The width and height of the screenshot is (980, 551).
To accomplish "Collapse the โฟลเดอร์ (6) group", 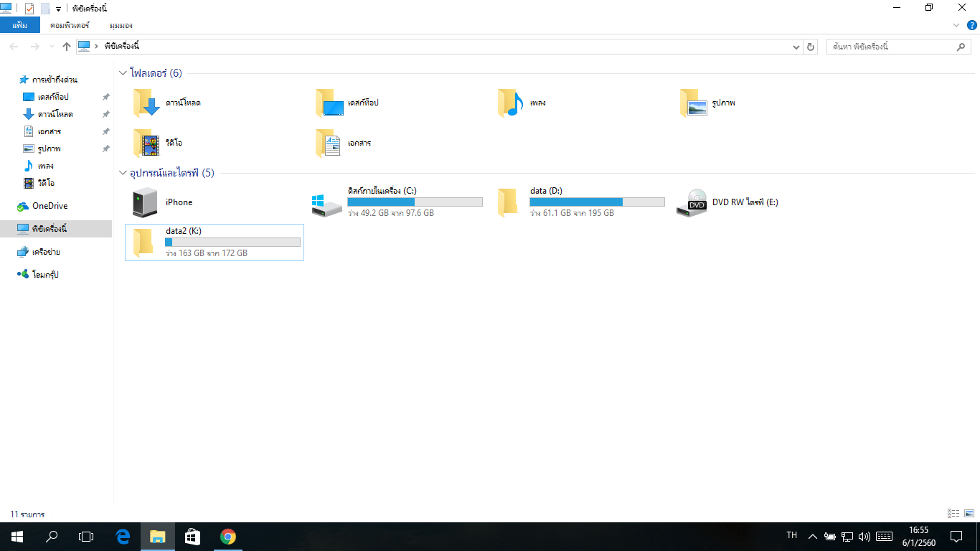I will pyautogui.click(x=123, y=73).
